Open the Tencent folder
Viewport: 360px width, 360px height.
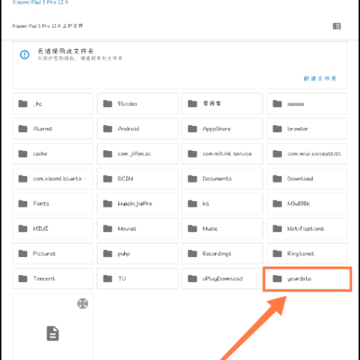pyautogui.click(x=53, y=279)
